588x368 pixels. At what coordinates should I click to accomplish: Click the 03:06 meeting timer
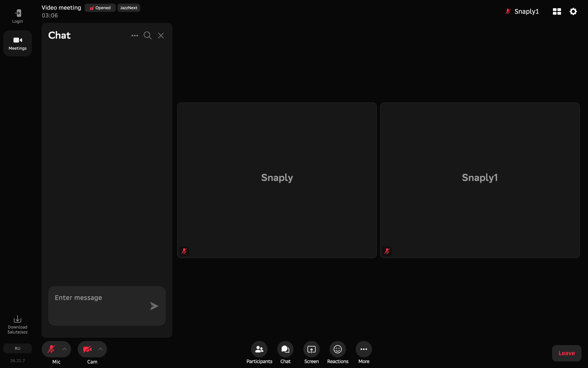tap(50, 15)
